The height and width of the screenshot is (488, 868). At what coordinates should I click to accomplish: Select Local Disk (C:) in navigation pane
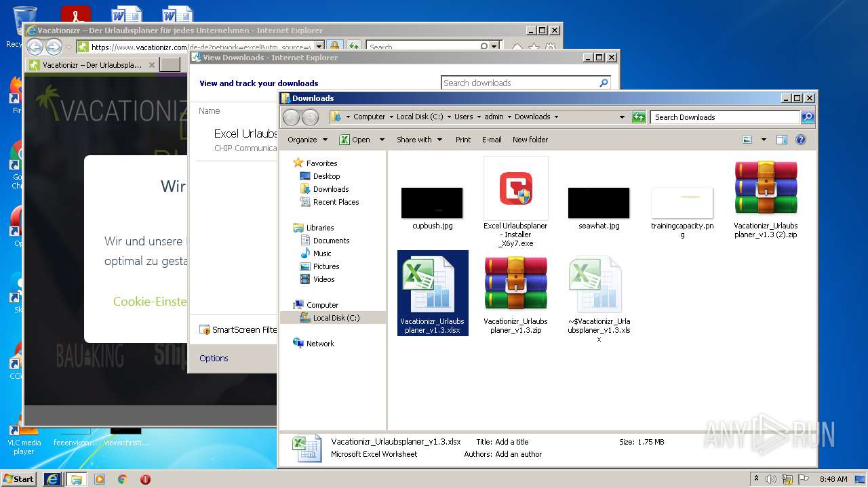(x=336, y=318)
